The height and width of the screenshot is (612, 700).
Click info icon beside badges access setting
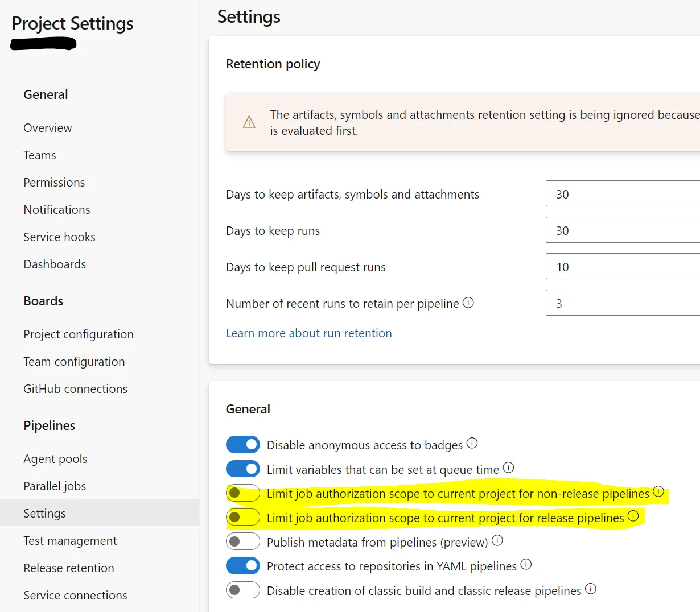[x=472, y=443]
